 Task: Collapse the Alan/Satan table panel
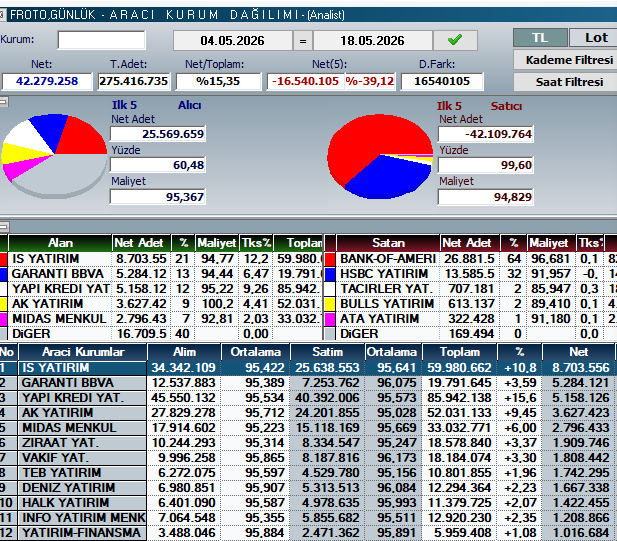point(3,227)
